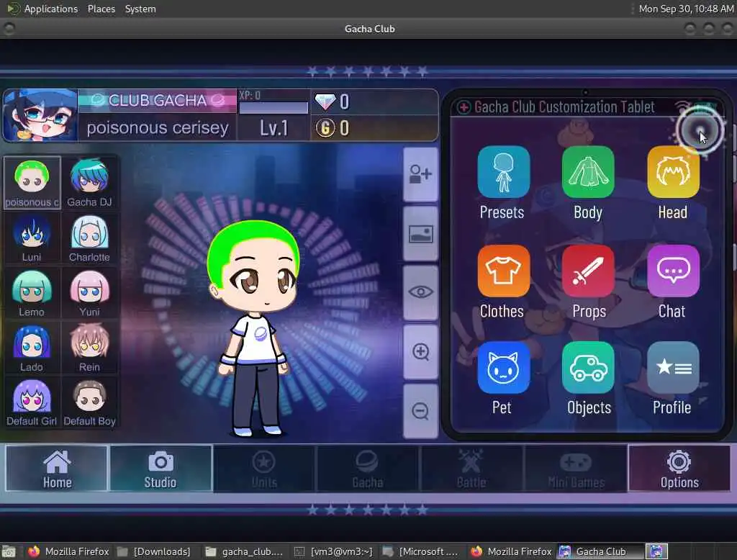Screen dimensions: 737x560
Task: Toggle the eye visibility button
Action: 420,292
